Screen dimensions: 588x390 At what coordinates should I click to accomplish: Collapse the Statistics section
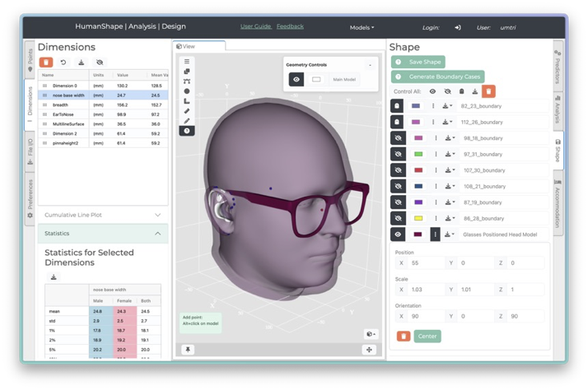[103, 234]
